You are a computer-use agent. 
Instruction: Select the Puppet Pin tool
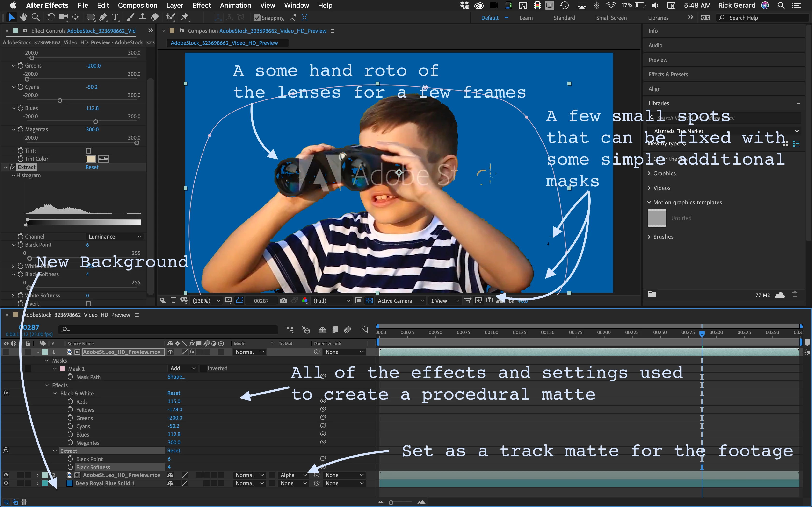point(185,17)
